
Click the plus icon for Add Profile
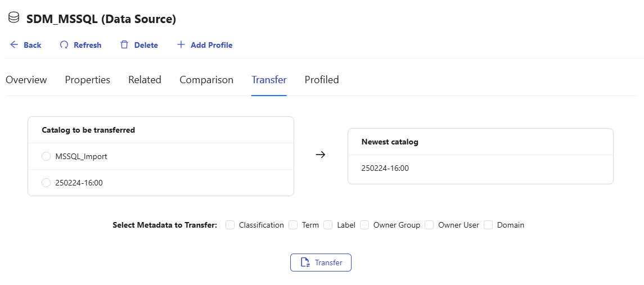point(181,45)
